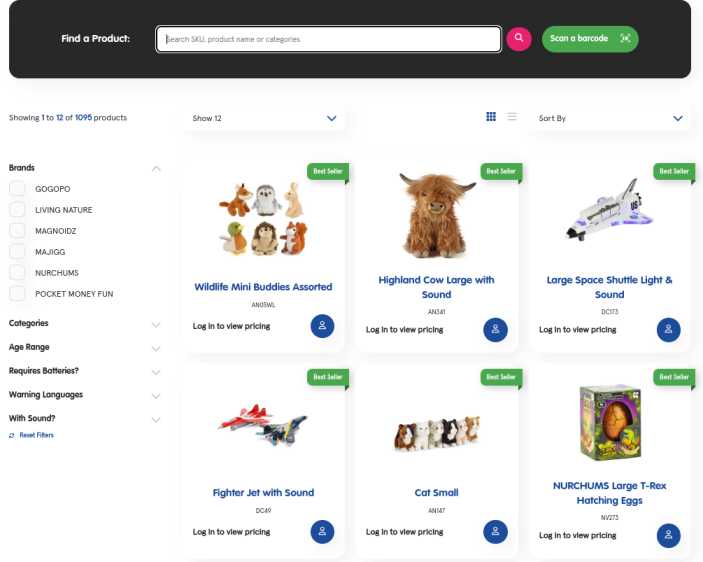Open the Sort By dropdown

(x=609, y=118)
